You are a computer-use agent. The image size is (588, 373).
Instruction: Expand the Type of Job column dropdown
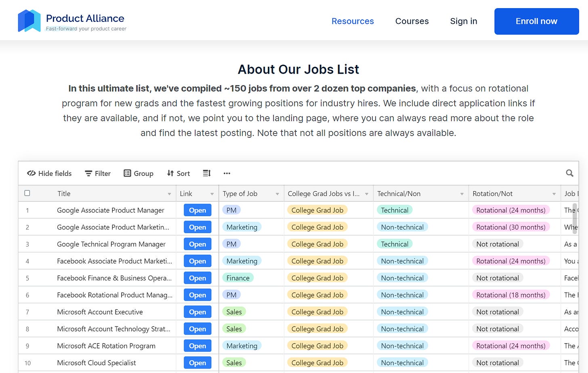[277, 194]
